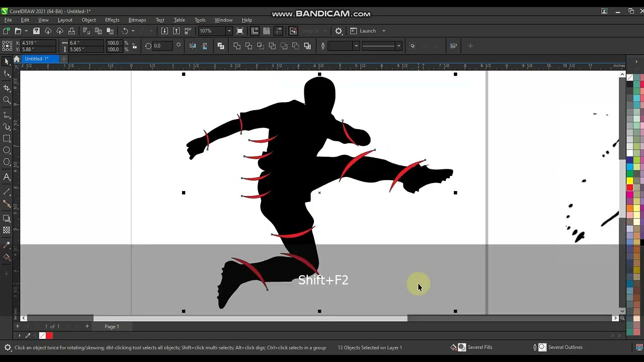This screenshot has height=362, width=644.
Task: Select the Transparency tool
Action: 7,230
